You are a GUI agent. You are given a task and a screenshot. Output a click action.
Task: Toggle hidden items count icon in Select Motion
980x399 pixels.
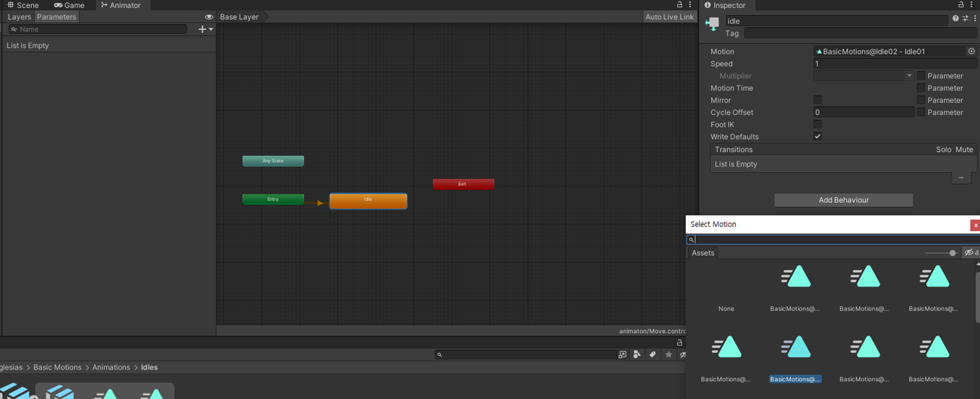click(x=971, y=253)
